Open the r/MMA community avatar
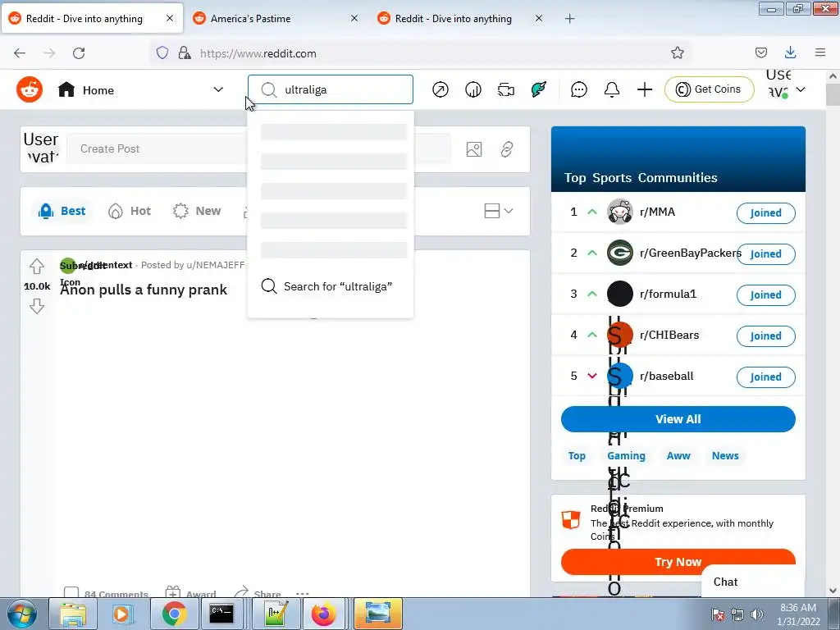This screenshot has height=630, width=840. [x=620, y=212]
